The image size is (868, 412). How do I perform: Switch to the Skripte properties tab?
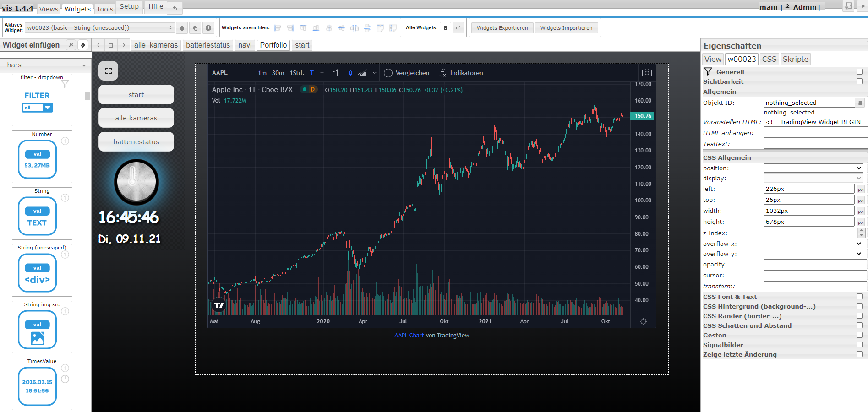796,59
